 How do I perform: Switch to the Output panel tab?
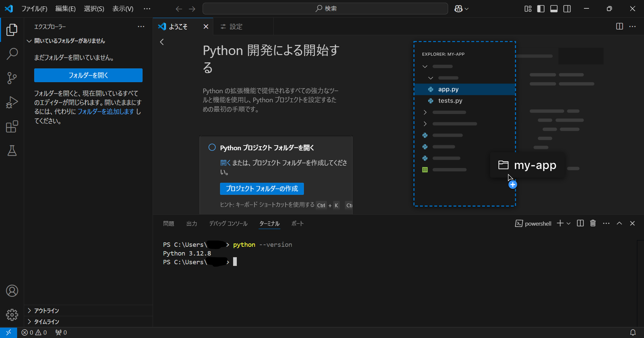[x=192, y=223]
